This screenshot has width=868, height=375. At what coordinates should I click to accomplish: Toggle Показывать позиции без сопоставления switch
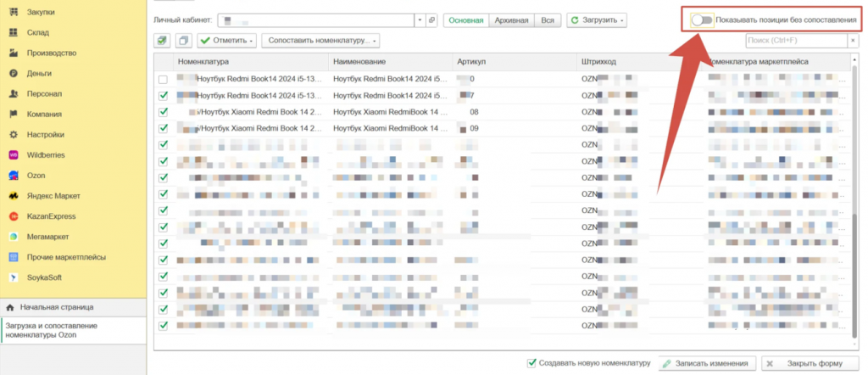click(x=702, y=20)
